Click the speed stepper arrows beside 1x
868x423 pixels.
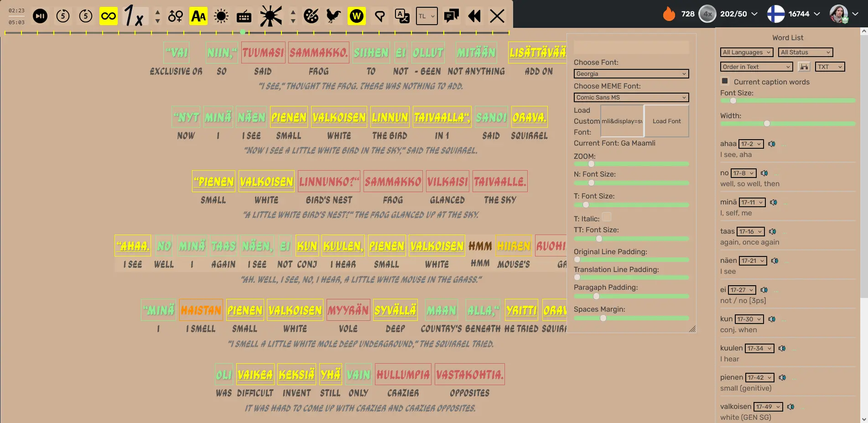coord(157,16)
